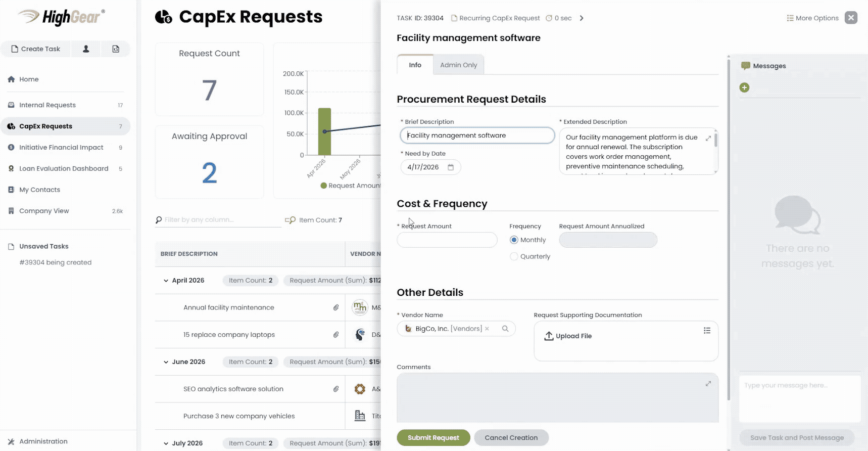
Task: Select the Monthly frequency option
Action: (514, 240)
